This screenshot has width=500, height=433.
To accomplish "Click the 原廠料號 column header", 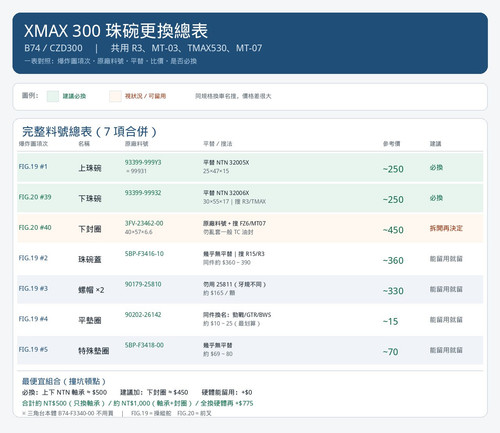I will point(137,144).
